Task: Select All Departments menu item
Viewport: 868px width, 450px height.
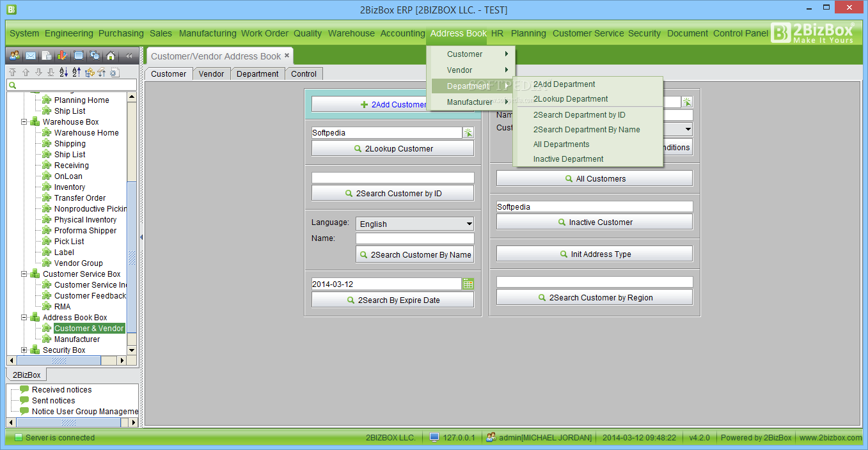Action: click(588, 144)
